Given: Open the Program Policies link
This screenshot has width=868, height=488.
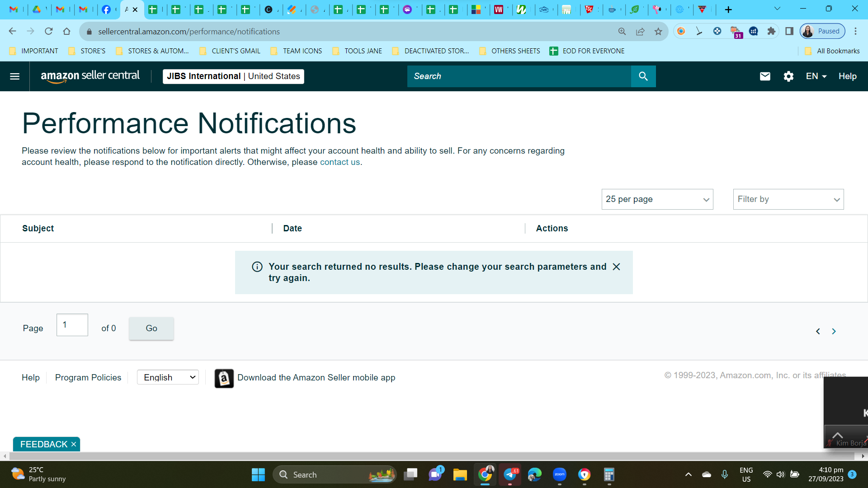Looking at the screenshot, I should (x=88, y=378).
